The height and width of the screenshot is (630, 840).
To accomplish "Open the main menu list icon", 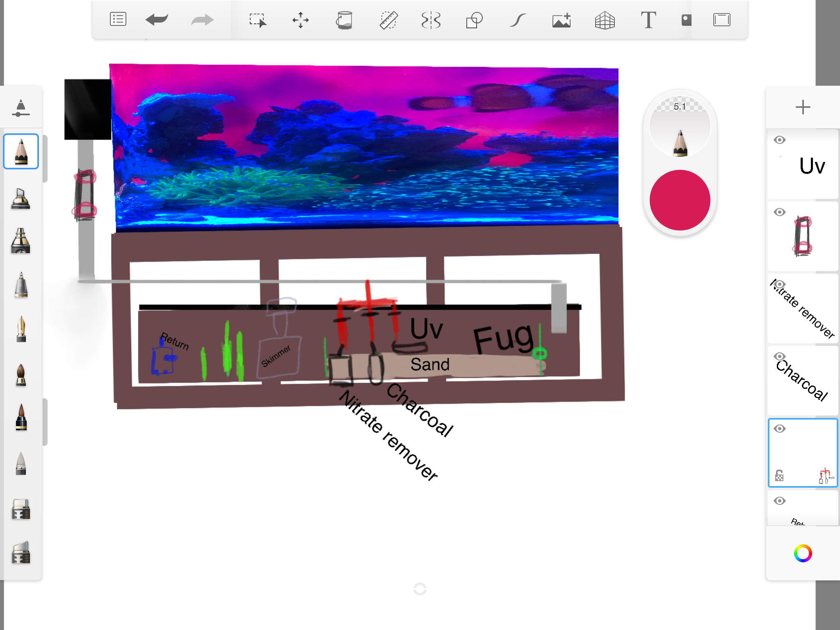I will tap(118, 19).
